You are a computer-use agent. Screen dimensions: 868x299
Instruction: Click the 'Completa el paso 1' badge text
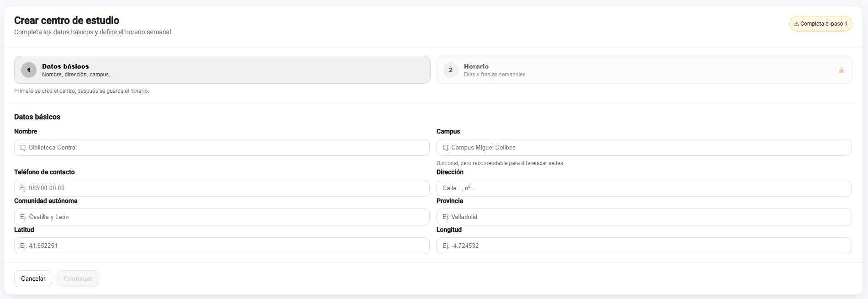pyautogui.click(x=823, y=24)
